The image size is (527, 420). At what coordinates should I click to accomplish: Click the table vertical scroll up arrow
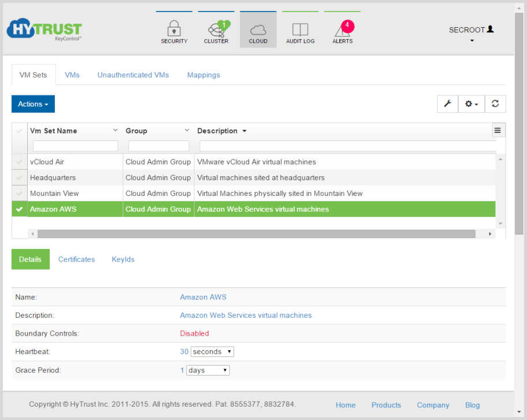click(x=500, y=159)
